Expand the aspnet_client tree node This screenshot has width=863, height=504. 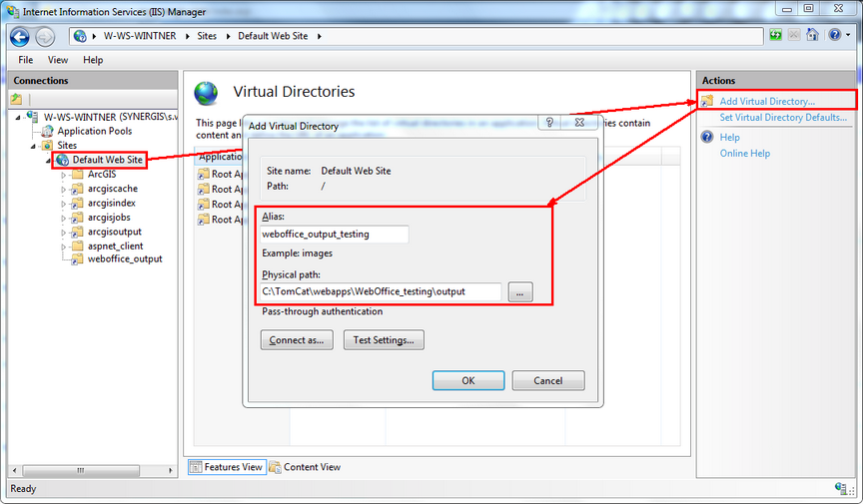coord(63,247)
